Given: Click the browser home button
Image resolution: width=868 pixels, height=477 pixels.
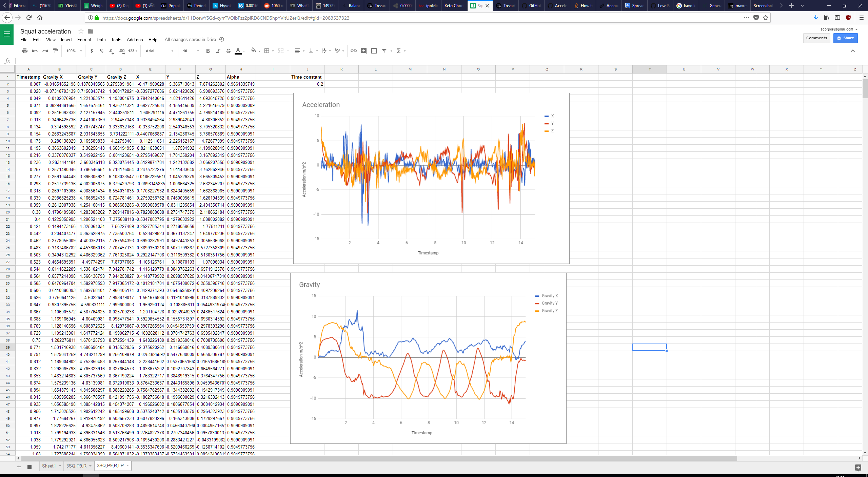Looking at the screenshot, I should click(40, 18).
